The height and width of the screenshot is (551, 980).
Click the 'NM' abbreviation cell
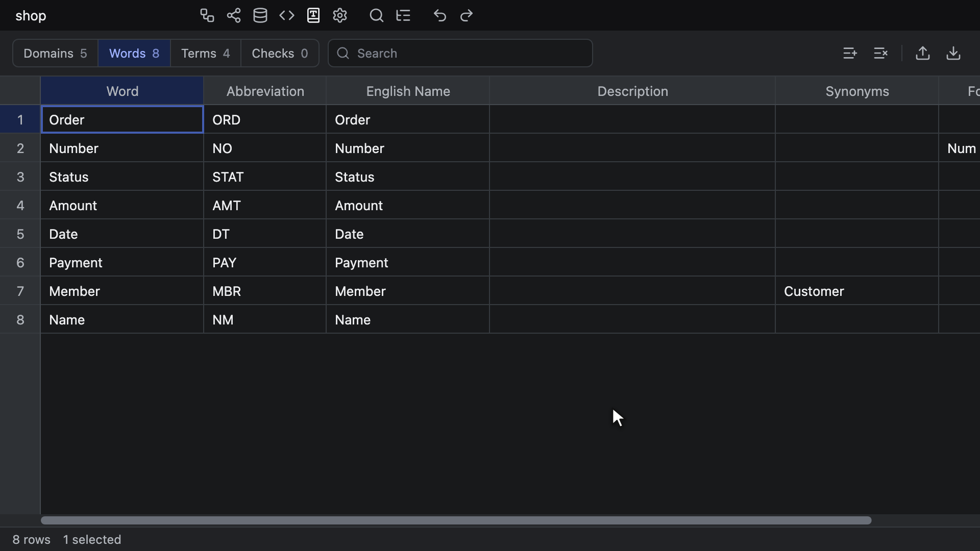265,319
